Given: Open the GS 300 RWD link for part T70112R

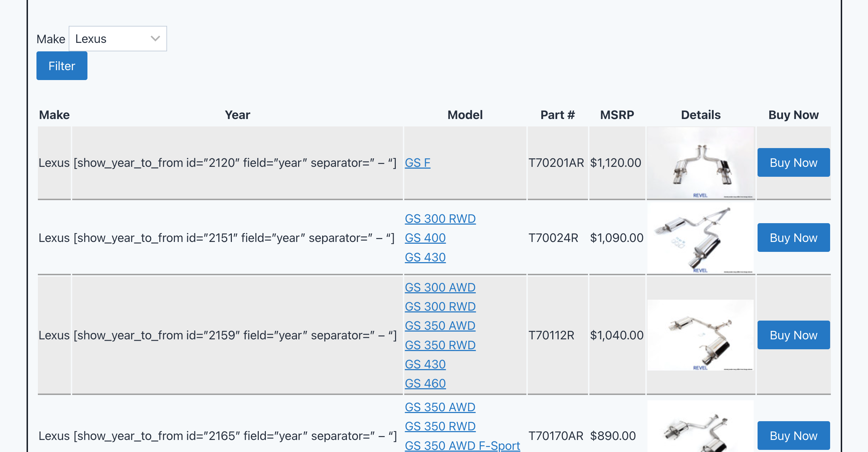Looking at the screenshot, I should 440,306.
